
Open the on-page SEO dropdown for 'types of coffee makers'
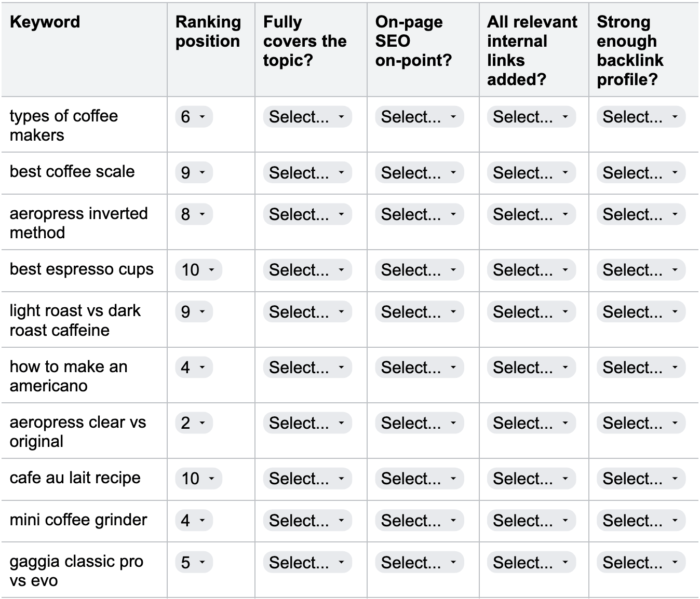tap(419, 117)
